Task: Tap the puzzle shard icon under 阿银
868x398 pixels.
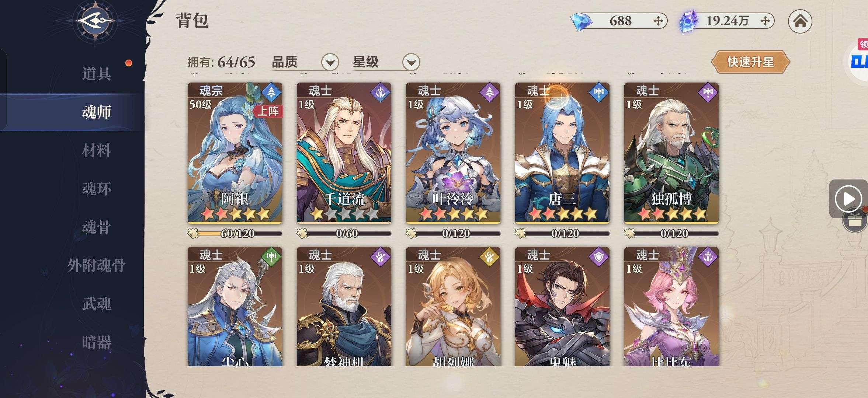Action: point(193,233)
